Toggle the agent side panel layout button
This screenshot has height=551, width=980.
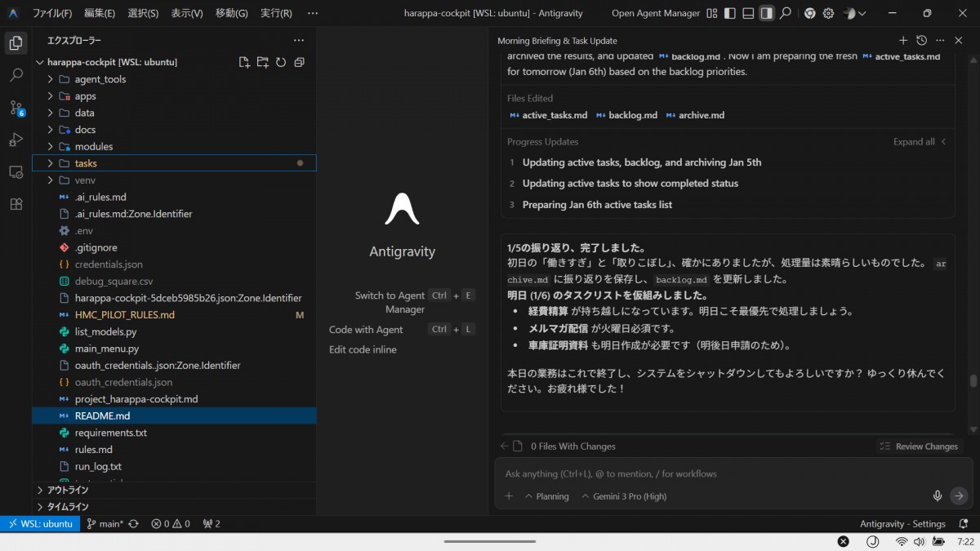[x=766, y=13]
